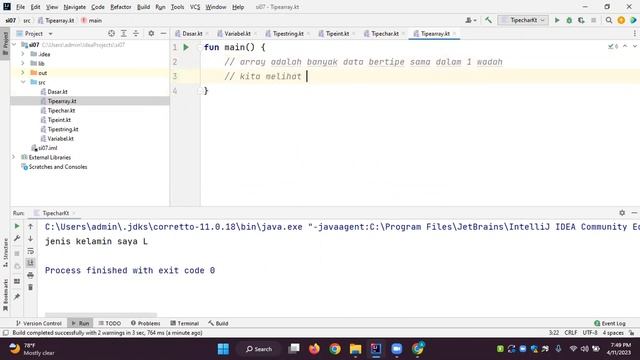Screen dimensions: 640x360
Task: Open the File menu
Action: (x=20, y=7)
